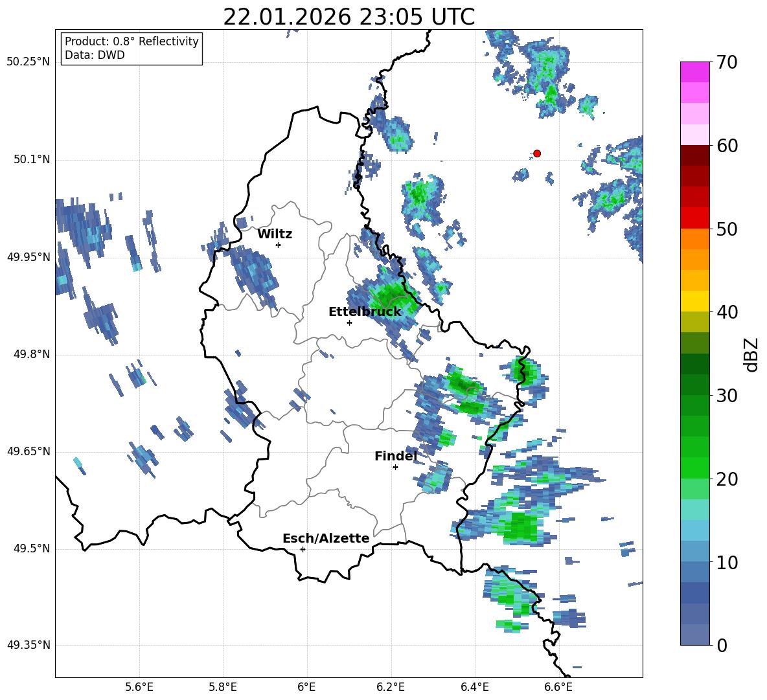Click the 50.1°N latitude label
The width and height of the screenshot is (767, 700).
[x=32, y=160]
